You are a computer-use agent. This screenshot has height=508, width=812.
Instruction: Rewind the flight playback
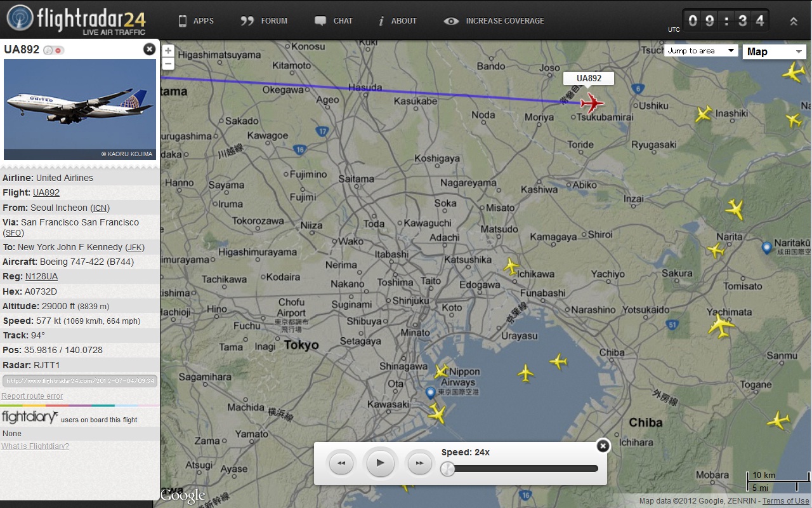(x=341, y=463)
